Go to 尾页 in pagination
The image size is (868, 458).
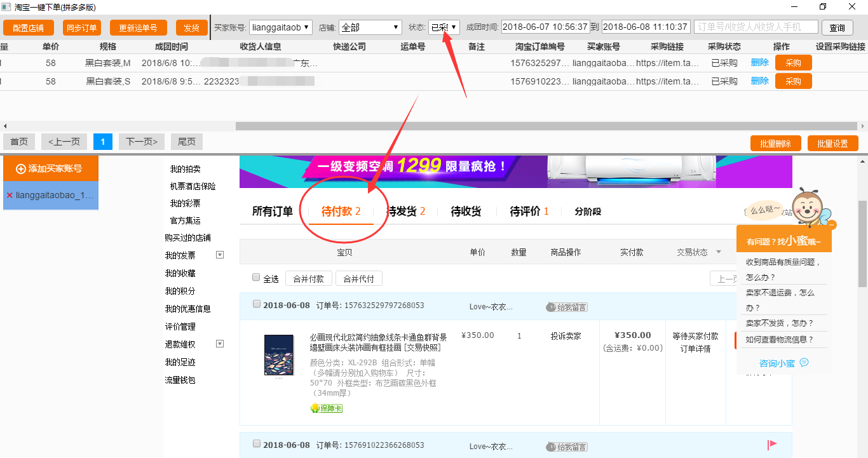(x=187, y=142)
